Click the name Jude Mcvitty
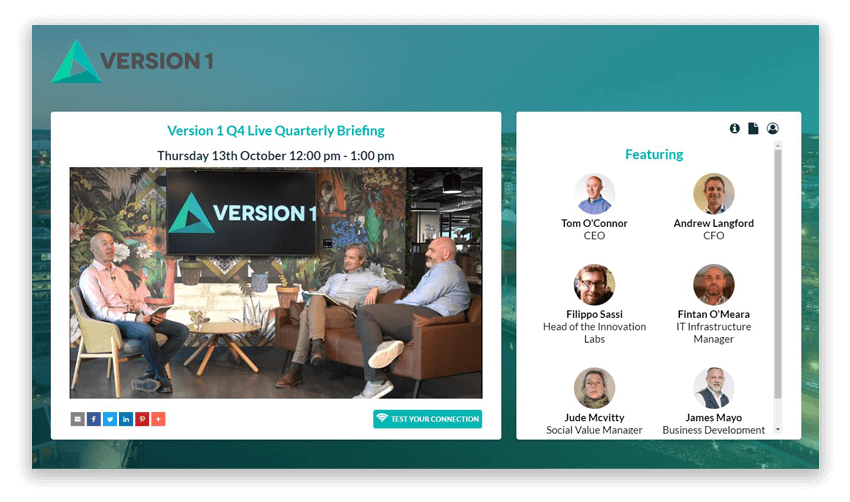850x502 pixels. 594,418
